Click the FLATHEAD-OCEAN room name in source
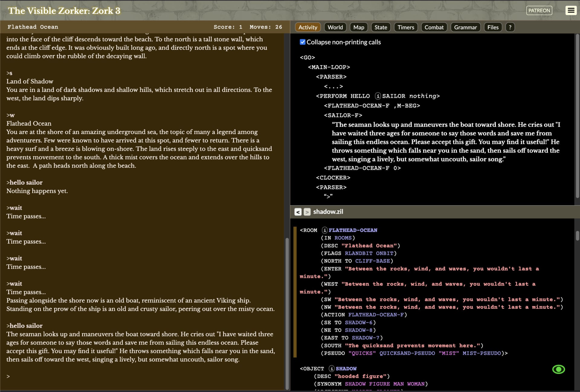The width and height of the screenshot is (580, 392). [x=353, y=230]
